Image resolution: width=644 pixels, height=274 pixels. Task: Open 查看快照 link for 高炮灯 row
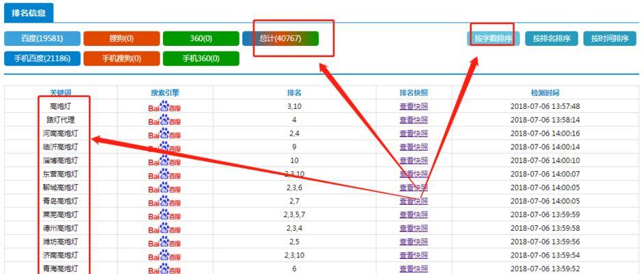tap(413, 106)
